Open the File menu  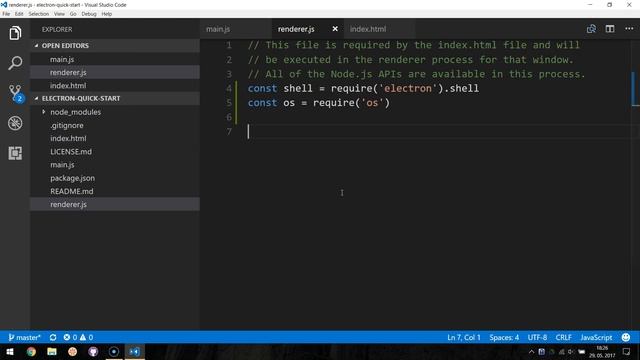coord(6,14)
